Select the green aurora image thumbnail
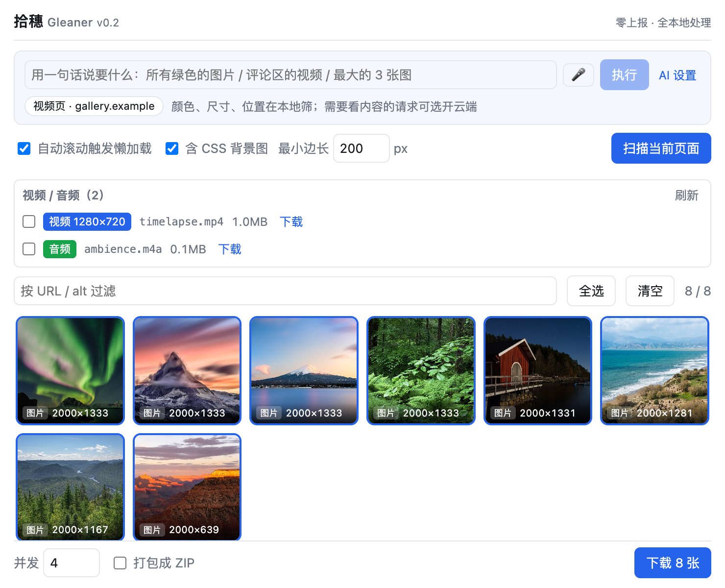The width and height of the screenshot is (725, 588). [70, 370]
